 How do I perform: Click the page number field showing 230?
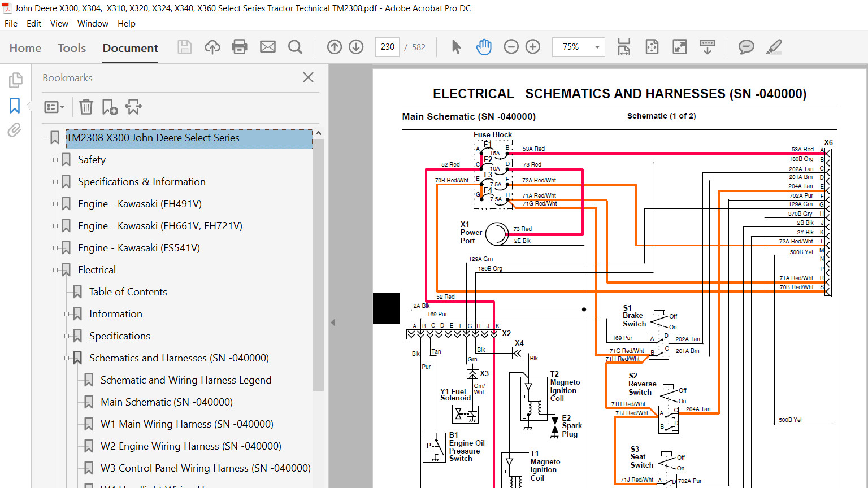(388, 47)
